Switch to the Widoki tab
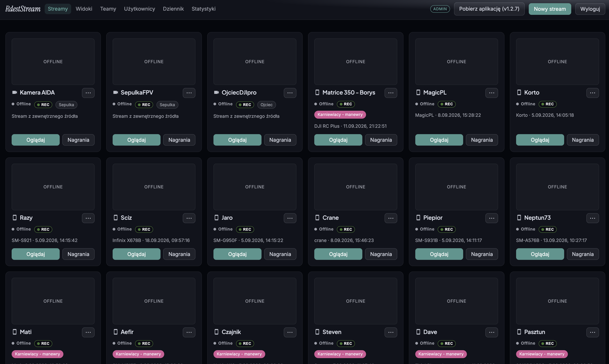This screenshot has height=364, width=609. [x=84, y=9]
